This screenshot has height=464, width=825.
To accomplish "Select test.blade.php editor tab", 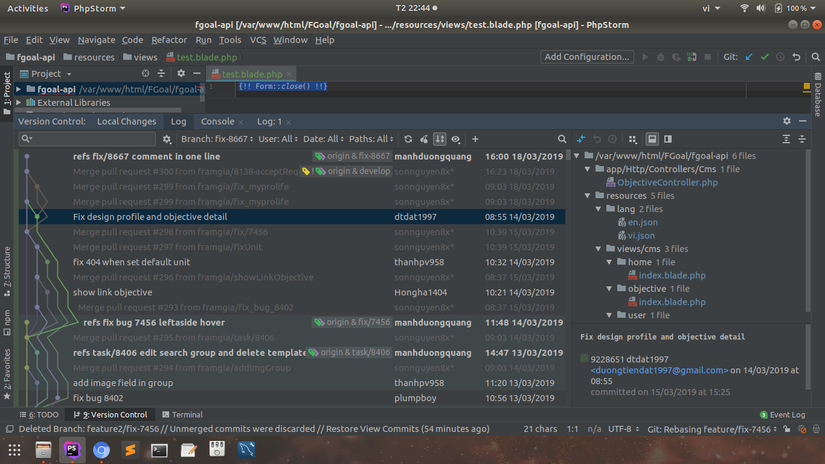I will (251, 74).
